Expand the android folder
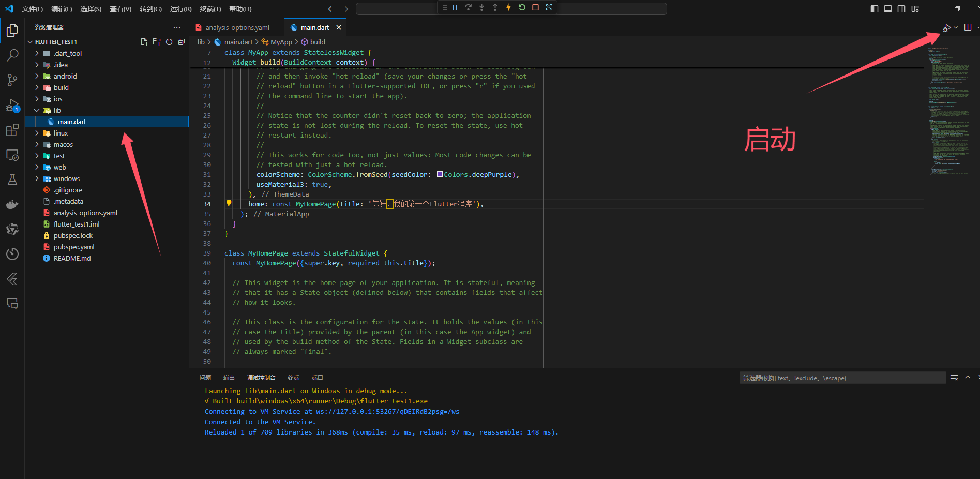The width and height of the screenshot is (980, 479). tap(37, 76)
